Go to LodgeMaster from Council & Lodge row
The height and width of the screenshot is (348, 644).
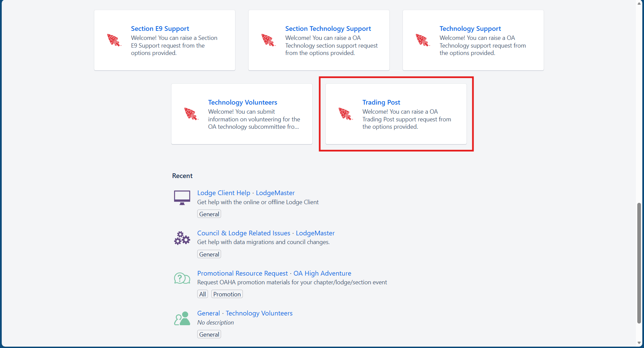[315, 233]
